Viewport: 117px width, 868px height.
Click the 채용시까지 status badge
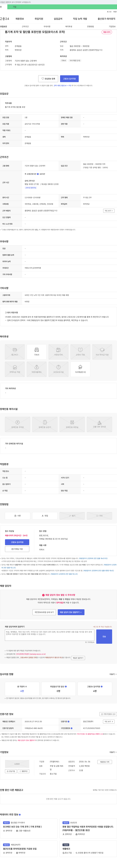(107, 32)
